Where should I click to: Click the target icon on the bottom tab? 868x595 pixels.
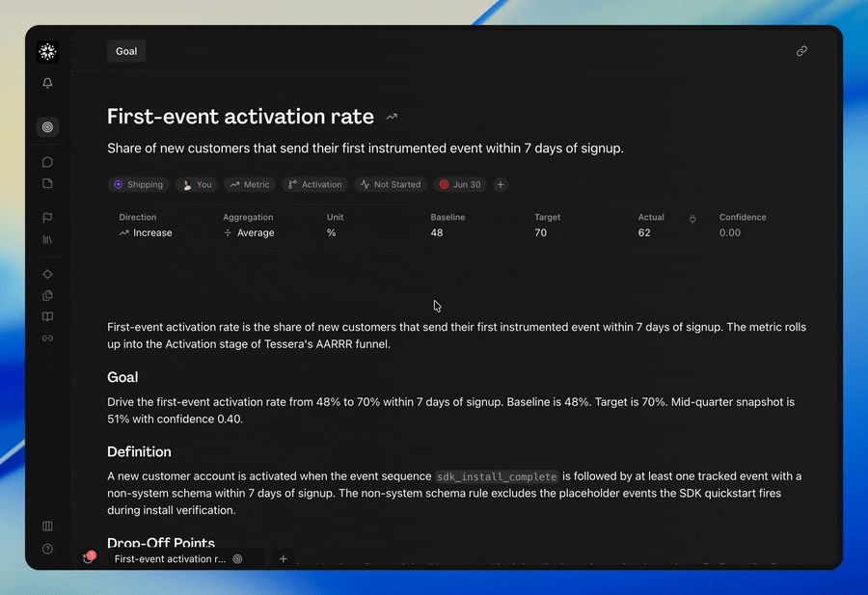237,559
